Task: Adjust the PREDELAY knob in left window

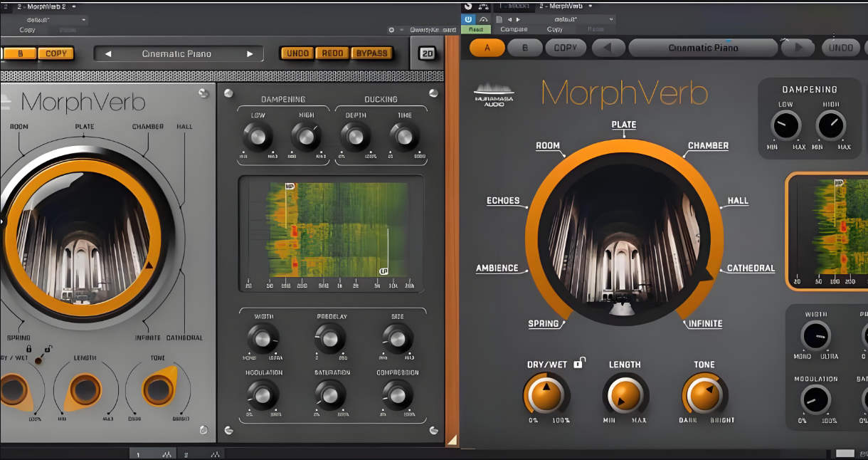Action: click(330, 338)
